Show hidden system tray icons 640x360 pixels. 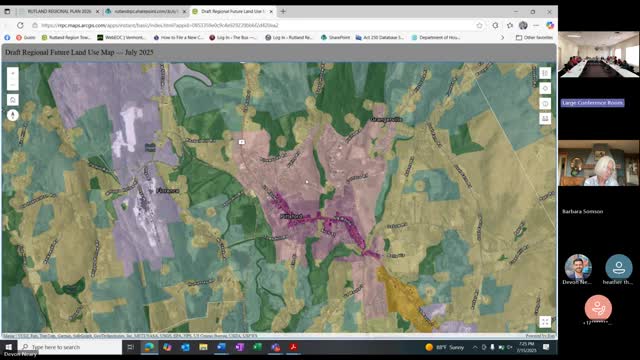475,347
